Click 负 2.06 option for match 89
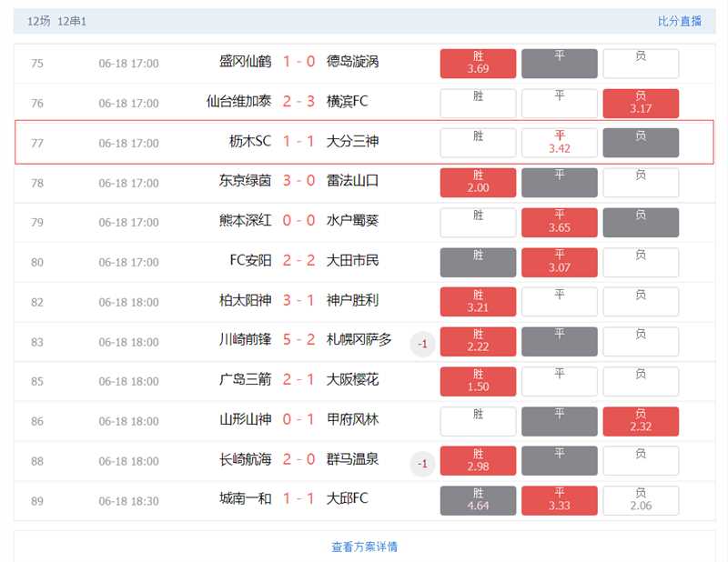This screenshot has width=728, height=562. [641, 500]
